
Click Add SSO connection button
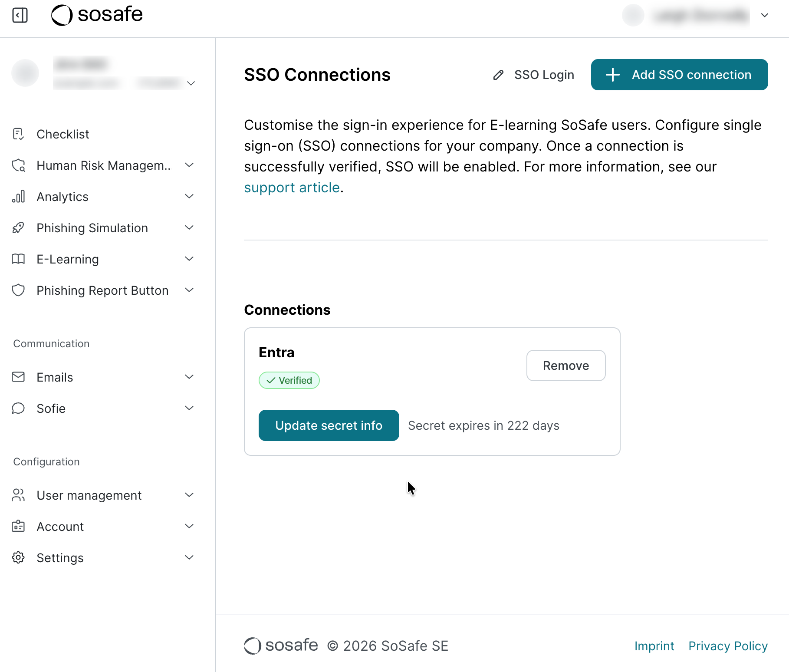[x=679, y=75]
